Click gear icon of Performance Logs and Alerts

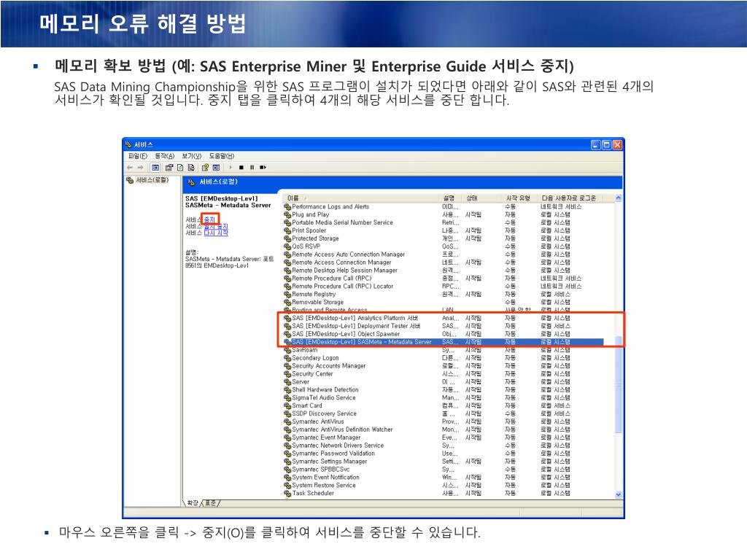pos(287,206)
